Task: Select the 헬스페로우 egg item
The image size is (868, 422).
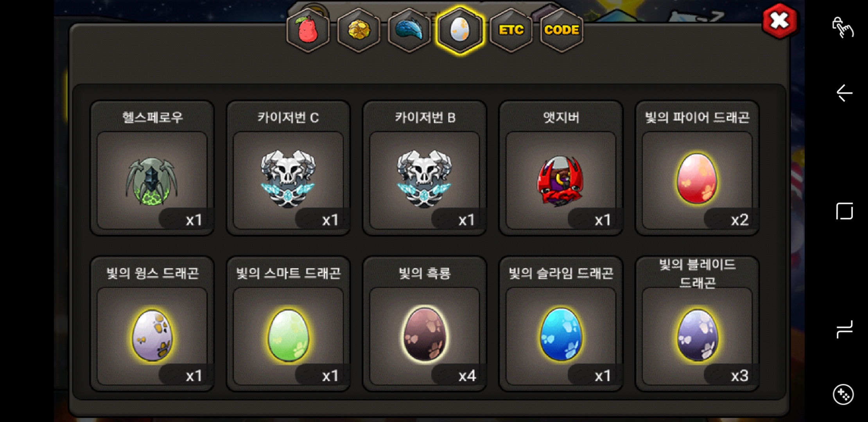Action: click(152, 168)
